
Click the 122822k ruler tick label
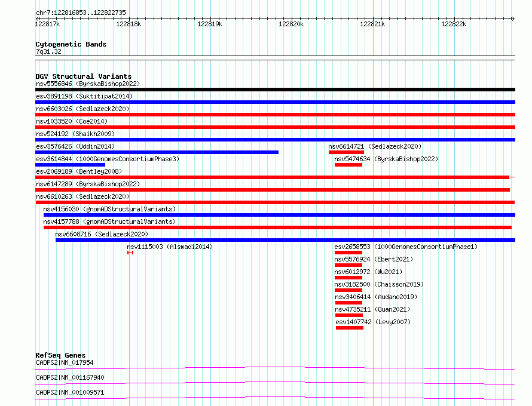tap(454, 24)
